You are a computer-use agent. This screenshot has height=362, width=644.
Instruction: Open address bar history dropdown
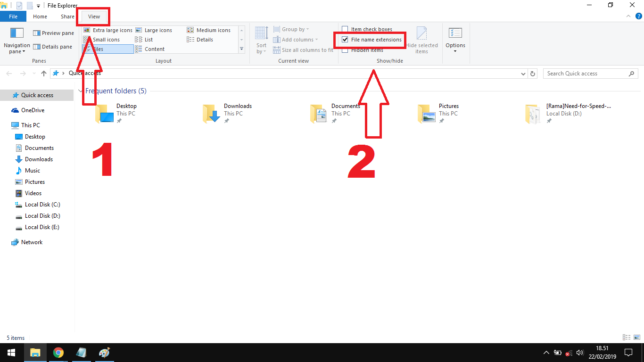coord(523,74)
